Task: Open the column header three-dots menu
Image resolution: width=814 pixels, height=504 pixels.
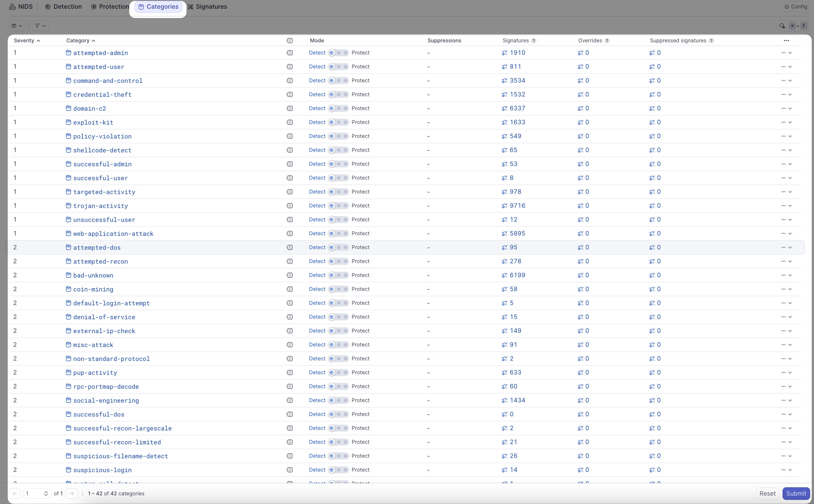Action: pyautogui.click(x=786, y=41)
